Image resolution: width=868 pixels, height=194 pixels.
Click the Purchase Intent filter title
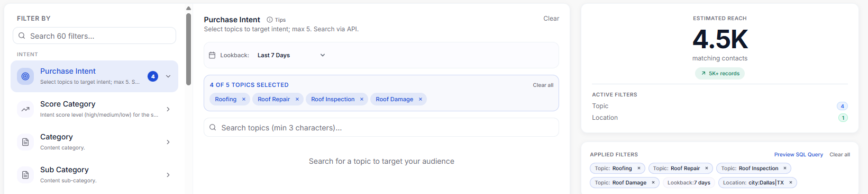point(68,71)
